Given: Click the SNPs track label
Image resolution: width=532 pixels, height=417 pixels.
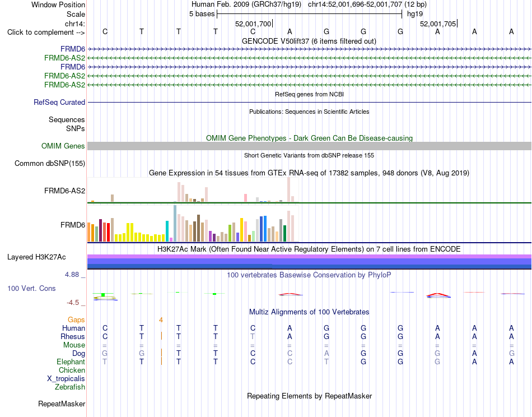Looking at the screenshot, I should point(76,128).
